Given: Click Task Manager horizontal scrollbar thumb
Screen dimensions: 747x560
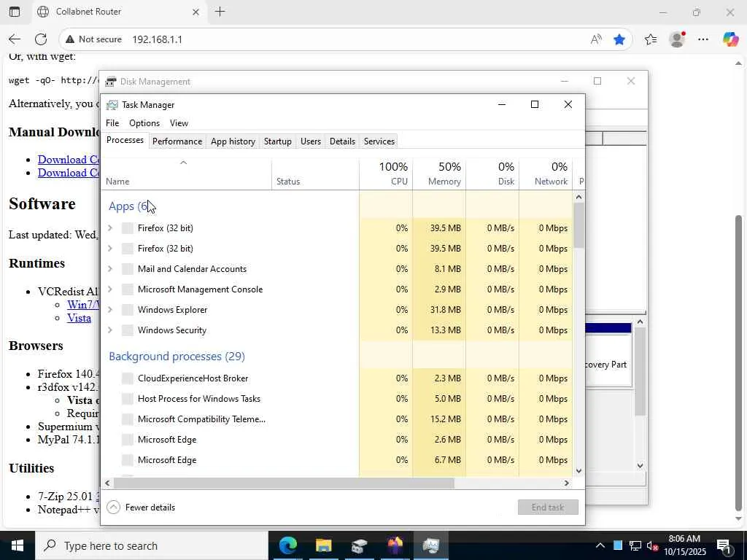Looking at the screenshot, I should tap(284, 483).
